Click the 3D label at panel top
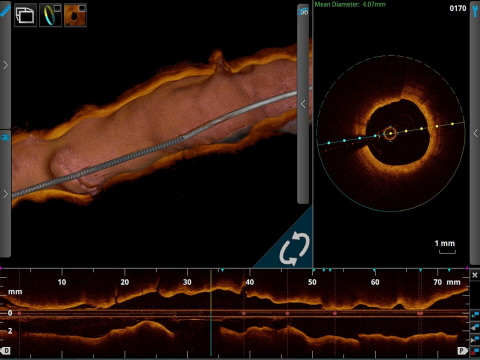The height and width of the screenshot is (360, 480). [x=303, y=12]
